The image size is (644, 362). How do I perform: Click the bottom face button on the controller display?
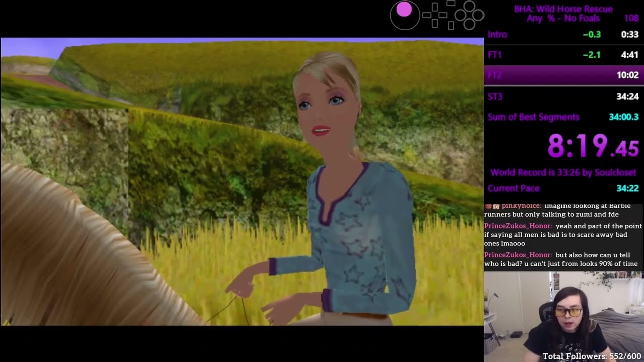[x=469, y=24]
